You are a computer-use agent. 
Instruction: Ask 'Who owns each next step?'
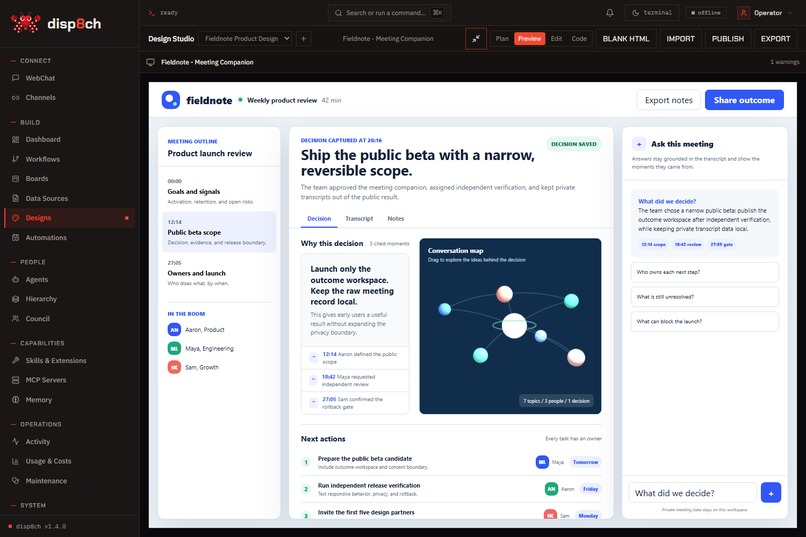coord(704,272)
